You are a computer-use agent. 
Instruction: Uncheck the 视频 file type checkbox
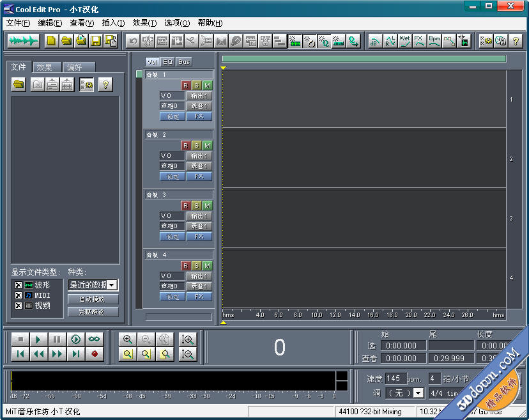[19, 306]
